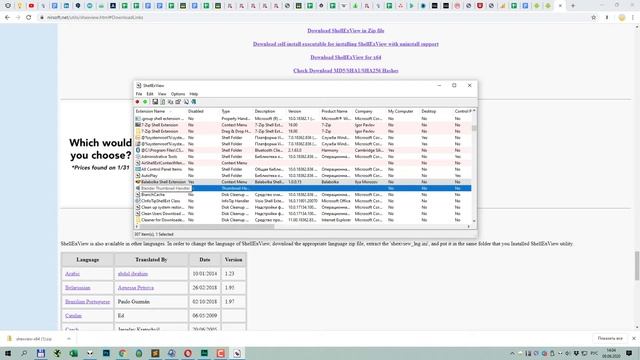Click the Save Selected Items floppy icon

pyautogui.click(x=155, y=102)
